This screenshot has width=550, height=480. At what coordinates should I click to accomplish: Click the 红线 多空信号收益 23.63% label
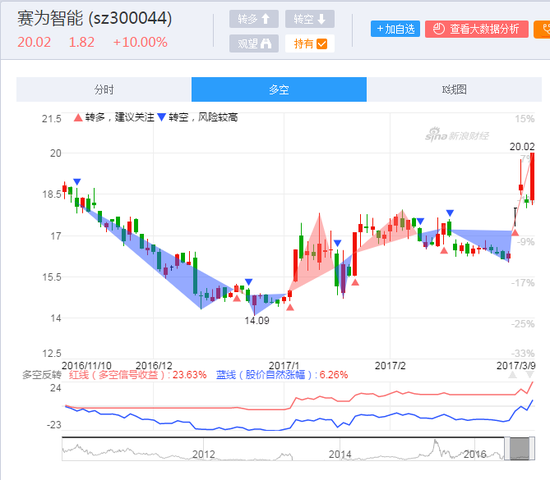tap(138, 375)
